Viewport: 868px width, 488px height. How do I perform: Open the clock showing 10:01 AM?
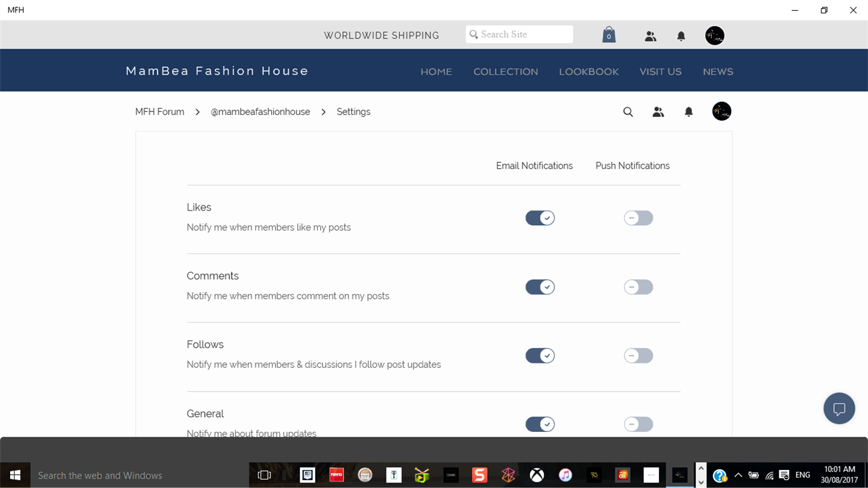point(840,475)
